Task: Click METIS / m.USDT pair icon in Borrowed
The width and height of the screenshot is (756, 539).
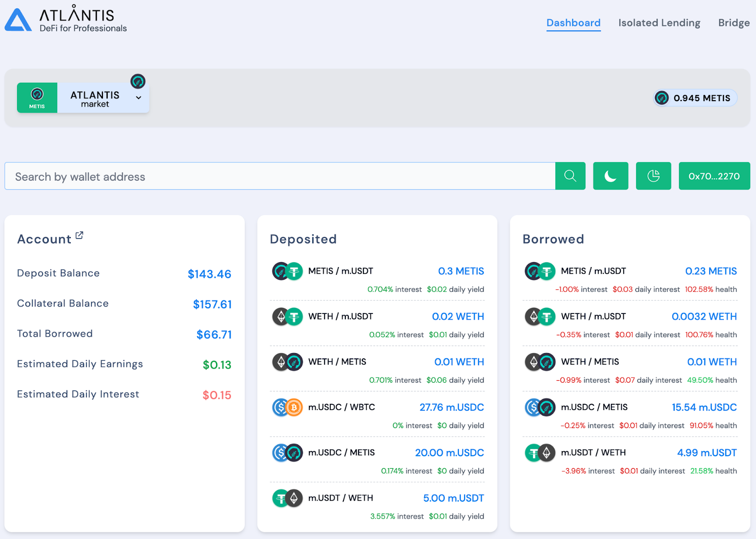Action: point(540,271)
